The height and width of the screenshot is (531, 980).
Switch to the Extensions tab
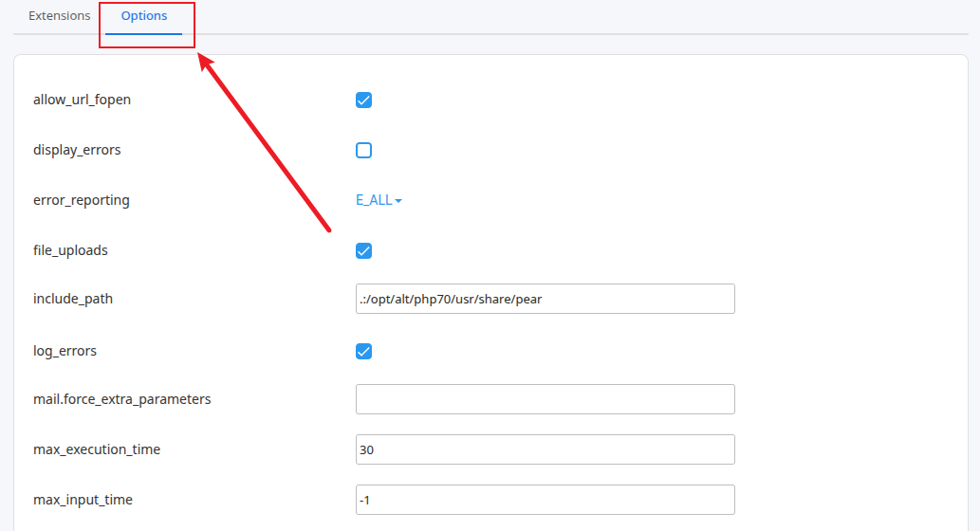tap(59, 16)
